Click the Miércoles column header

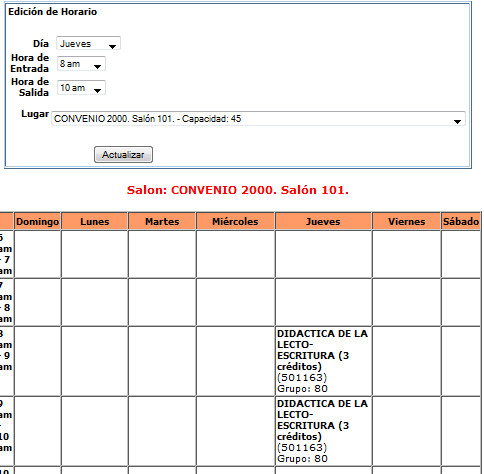click(235, 221)
